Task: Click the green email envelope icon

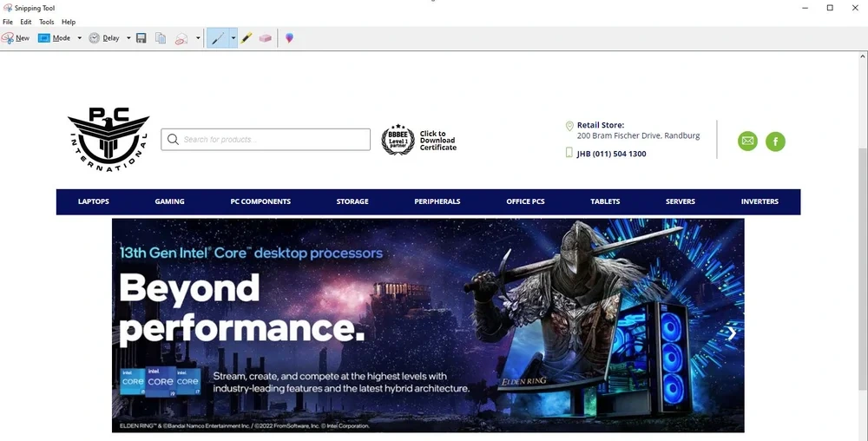Action: point(747,142)
